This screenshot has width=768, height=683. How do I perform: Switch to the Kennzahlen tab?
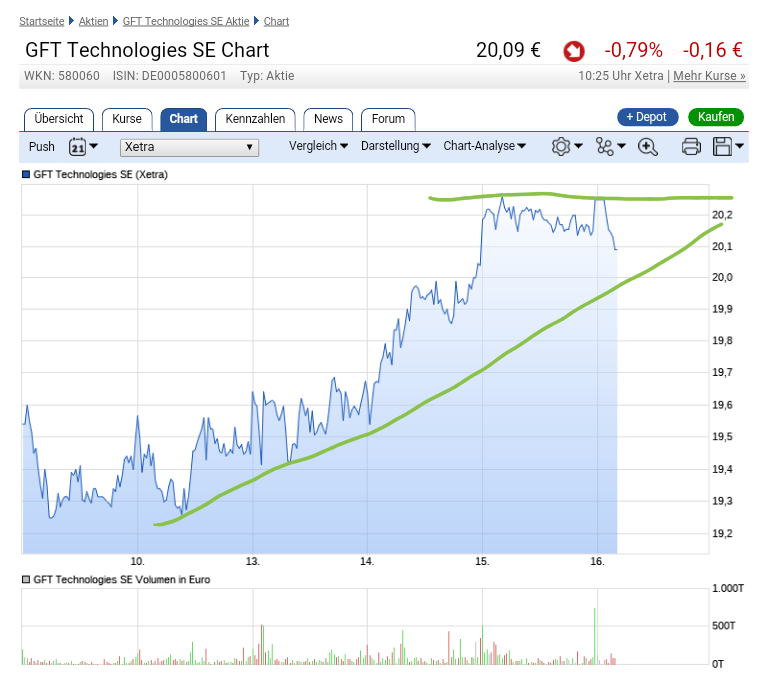(255, 119)
